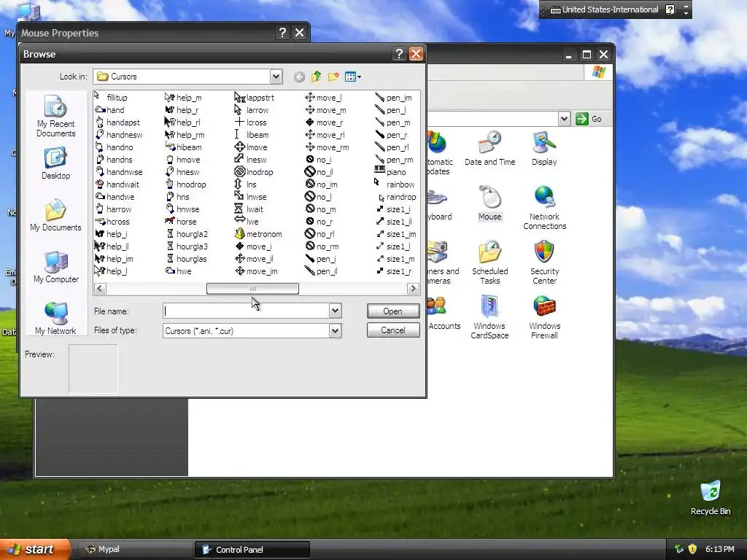The width and height of the screenshot is (747, 560).
Task: Select the no_i cursor file
Action: (318, 160)
